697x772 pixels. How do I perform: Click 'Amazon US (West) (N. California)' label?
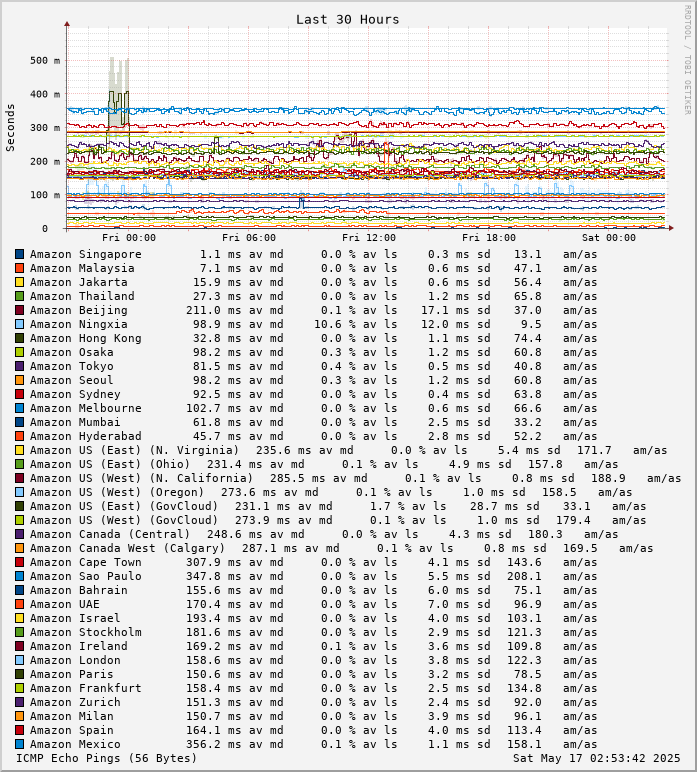coord(141,478)
